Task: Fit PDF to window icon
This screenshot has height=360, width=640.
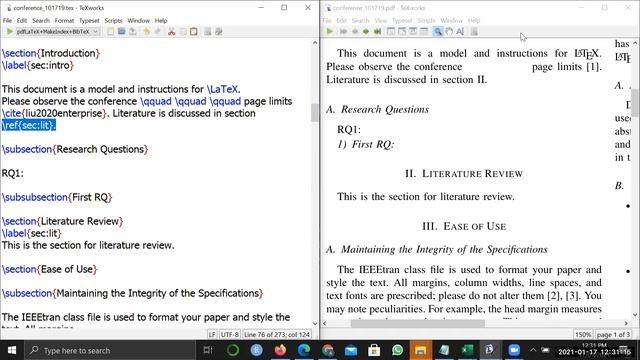Action: tap(413, 31)
